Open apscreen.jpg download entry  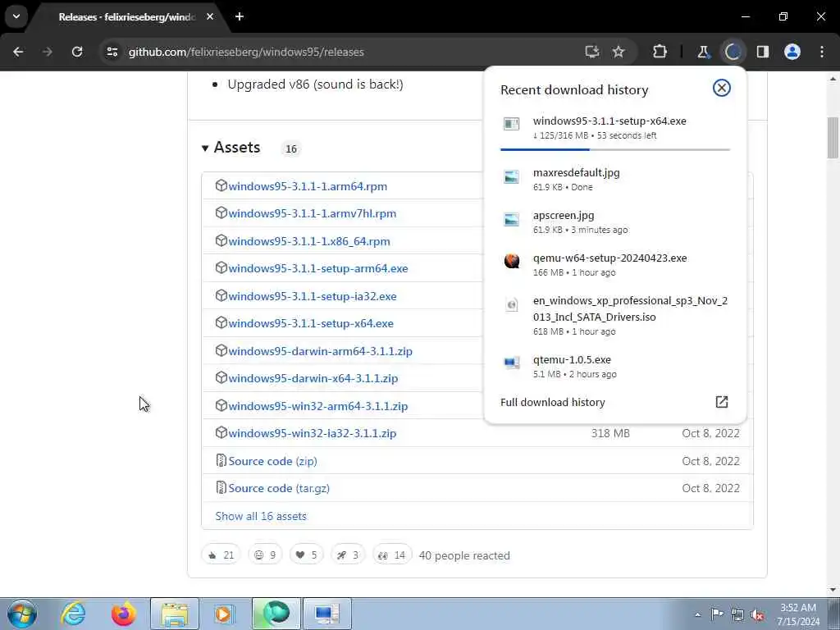pos(615,221)
